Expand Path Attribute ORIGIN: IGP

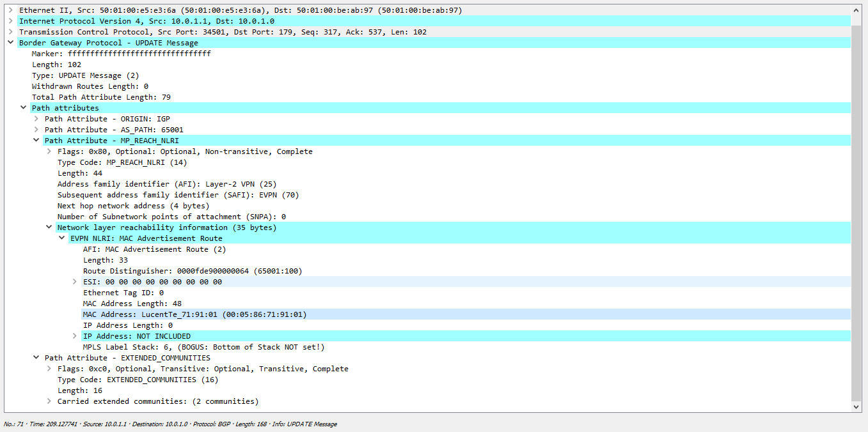pyautogui.click(x=36, y=119)
